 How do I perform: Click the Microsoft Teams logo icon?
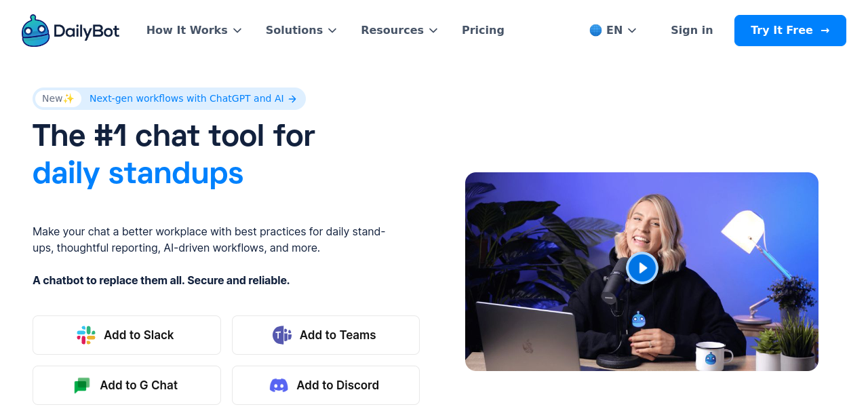[x=282, y=335]
